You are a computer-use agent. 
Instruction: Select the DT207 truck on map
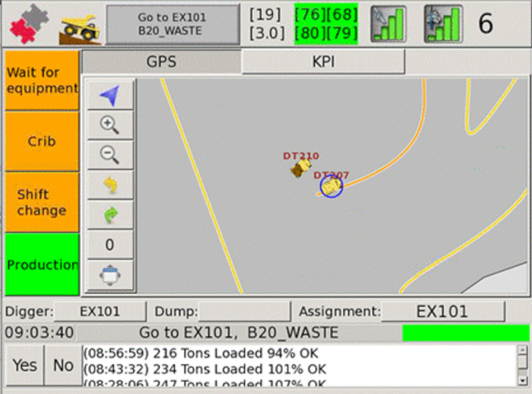tap(331, 186)
